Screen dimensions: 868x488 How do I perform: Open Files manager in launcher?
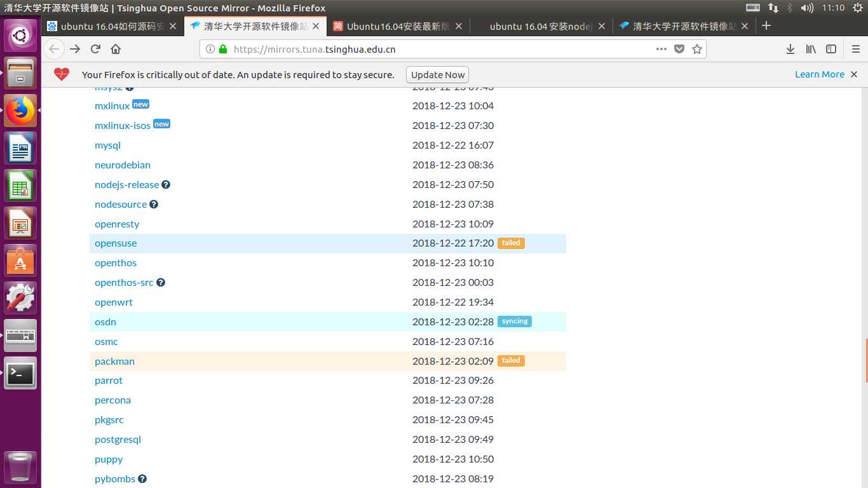click(21, 72)
